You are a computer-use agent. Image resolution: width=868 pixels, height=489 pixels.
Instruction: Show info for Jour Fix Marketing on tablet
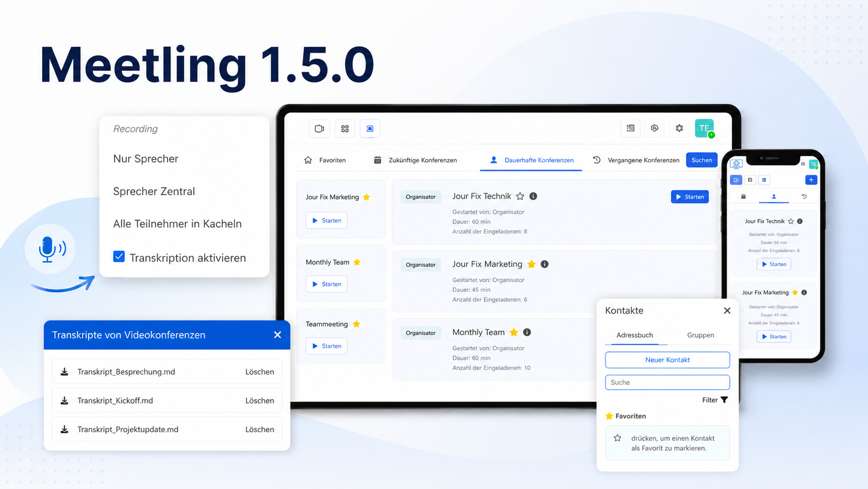coord(545,264)
